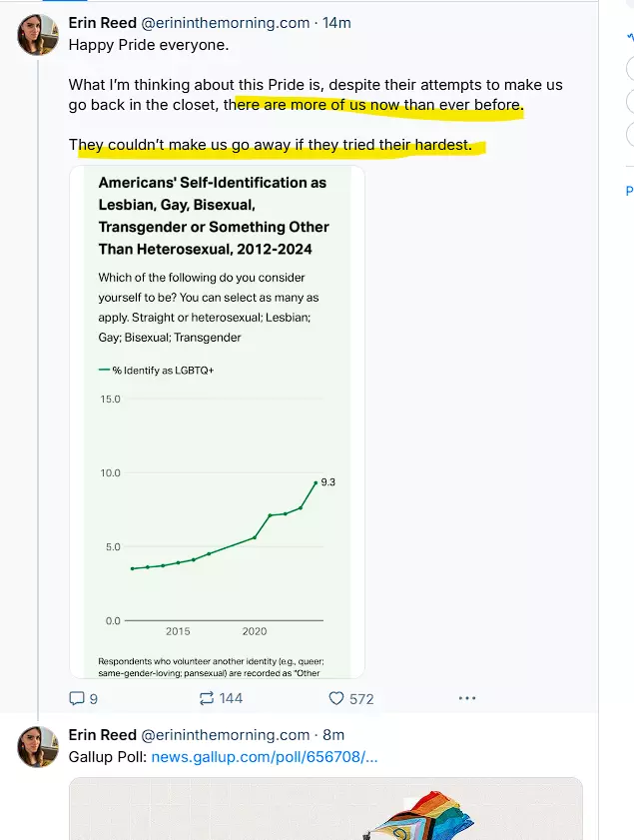Viewport: 634px width, 840px height.
Task: Click the 9.3 data label on the chart
Action: click(328, 481)
